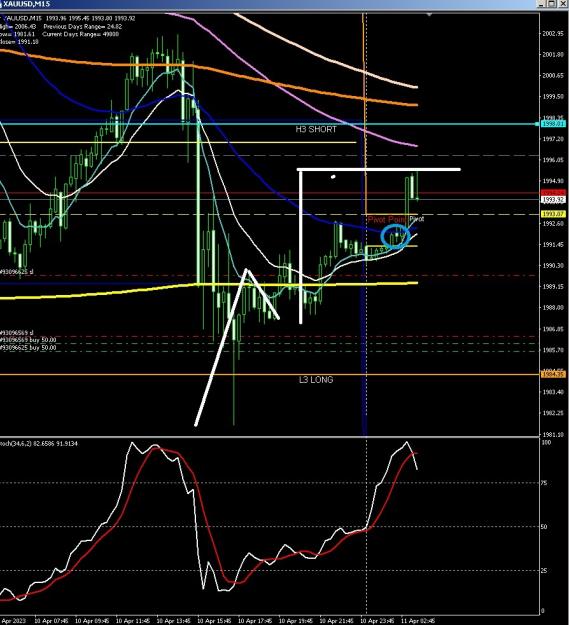Minimize the XAUUSD chart window
The image size is (569, 625).
point(542,4)
